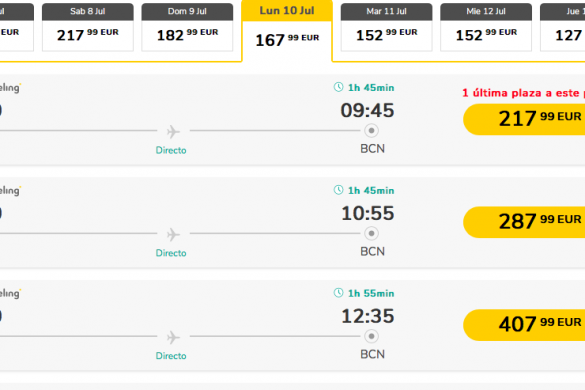
Task: Click Directo label on the 10:55 flight
Action: 171,253
